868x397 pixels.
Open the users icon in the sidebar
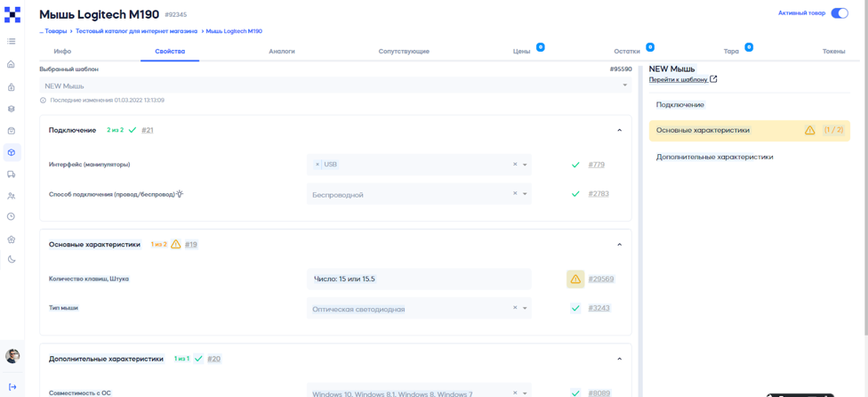[x=11, y=196]
